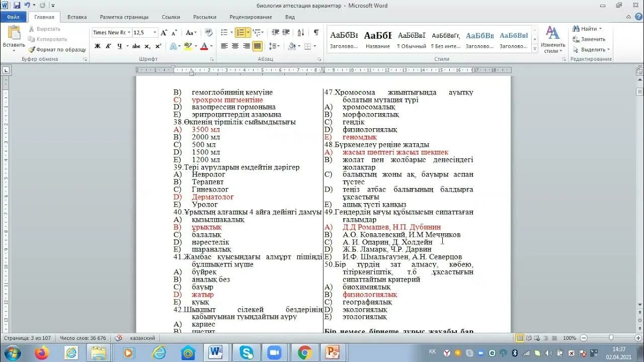Click the Paste (Вставить) clipboard icon
The width and height of the screenshot is (644, 362).
14,33
